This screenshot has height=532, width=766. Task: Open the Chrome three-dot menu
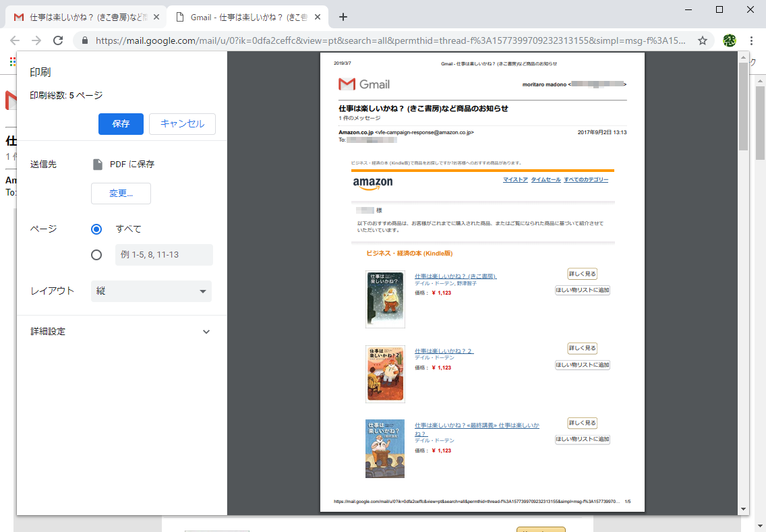[x=752, y=40]
